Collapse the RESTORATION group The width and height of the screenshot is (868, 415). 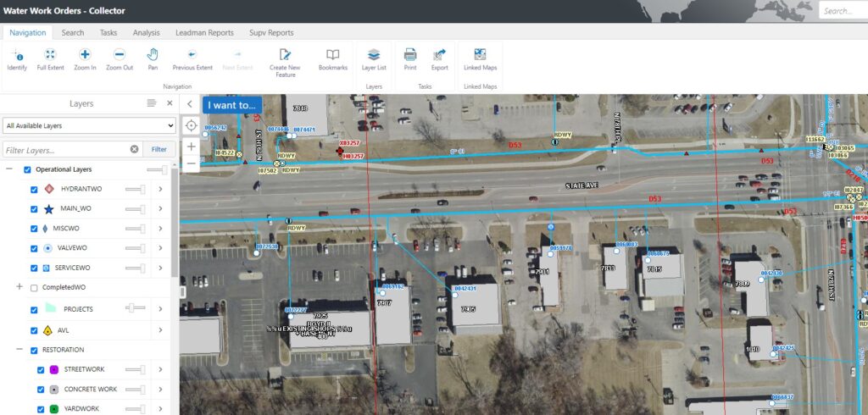[19, 349]
